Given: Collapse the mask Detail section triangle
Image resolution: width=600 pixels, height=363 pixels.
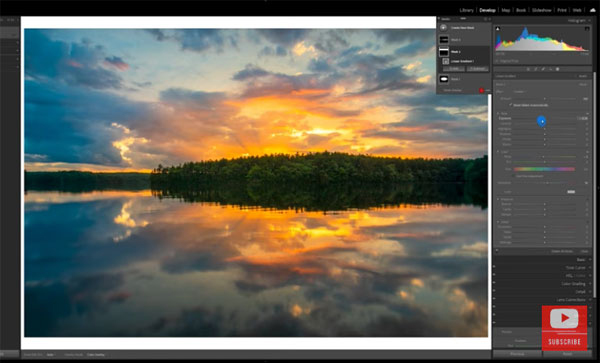Looking at the screenshot, I should [498, 222].
